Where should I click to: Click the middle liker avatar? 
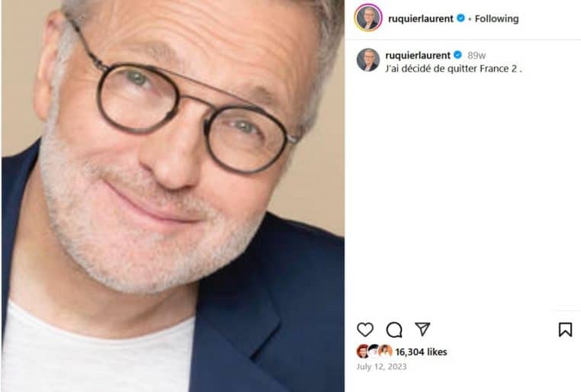374,352
